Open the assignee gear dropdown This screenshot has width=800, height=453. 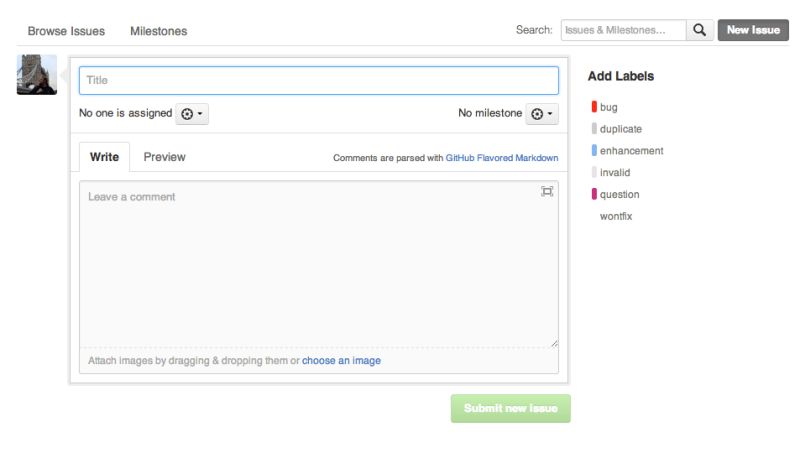coord(192,114)
